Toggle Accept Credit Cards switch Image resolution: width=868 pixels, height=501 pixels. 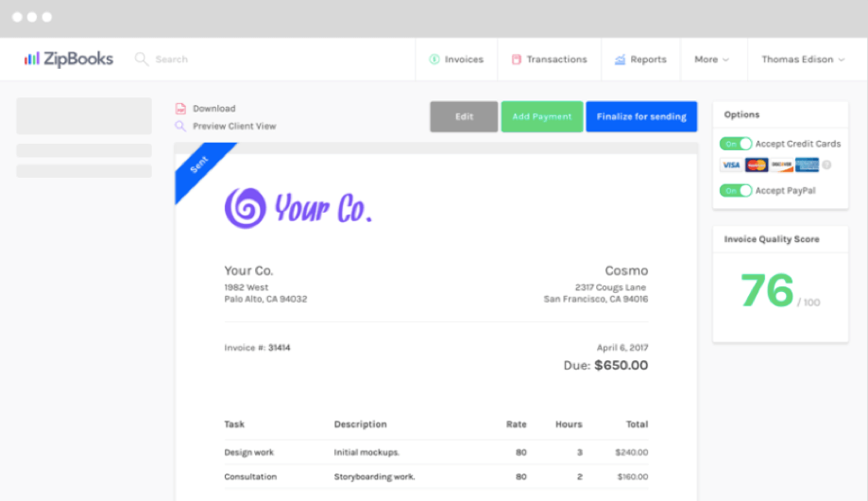[x=736, y=144]
